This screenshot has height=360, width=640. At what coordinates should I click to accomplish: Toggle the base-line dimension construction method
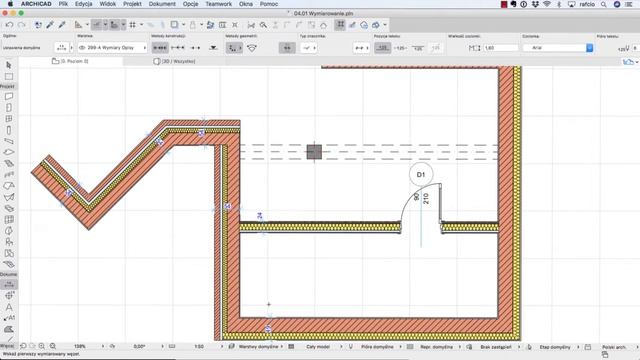click(196, 48)
